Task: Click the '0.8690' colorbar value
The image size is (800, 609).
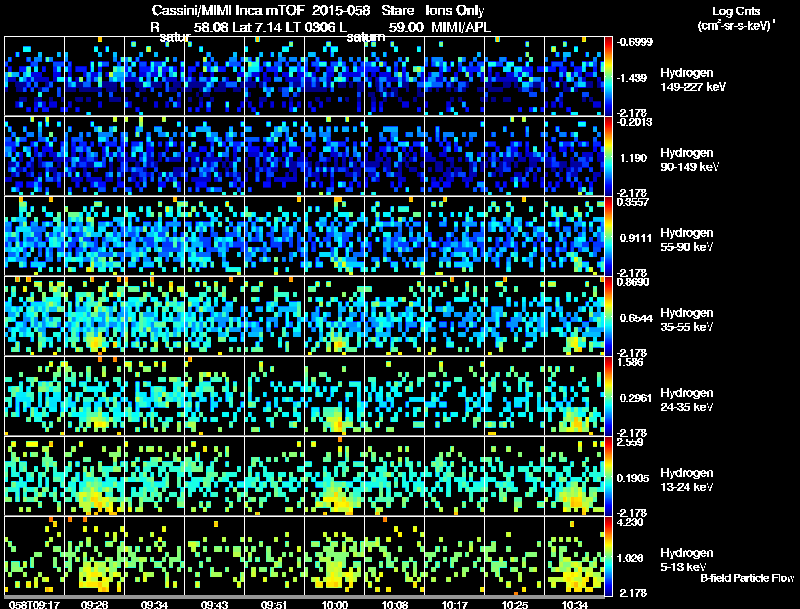Action: (633, 282)
